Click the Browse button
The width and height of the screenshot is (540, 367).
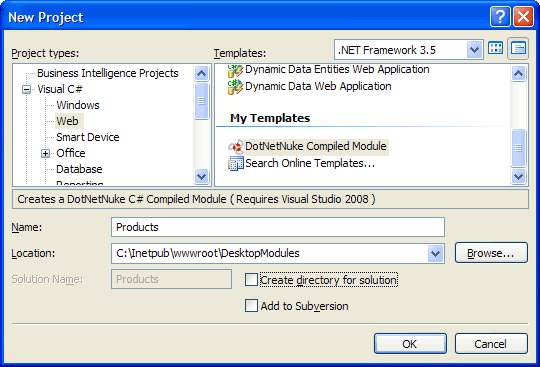(491, 253)
